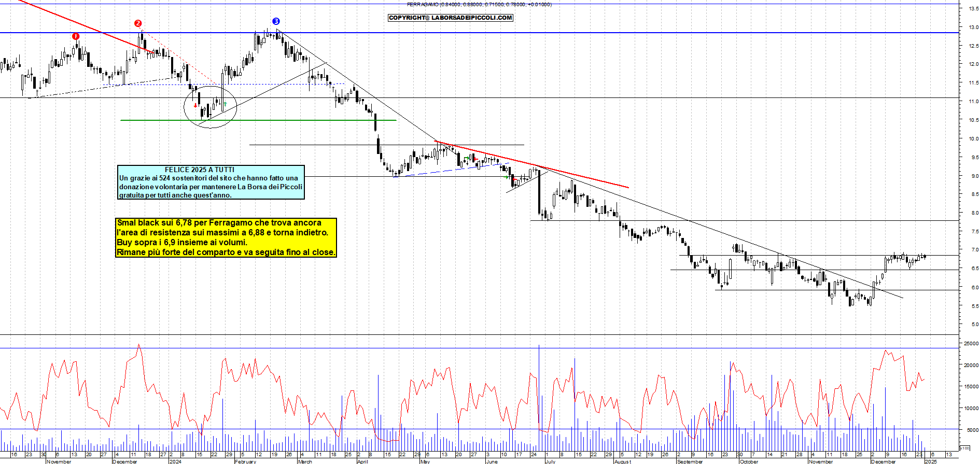Click the 25000 volume axis label
The height and width of the screenshot is (464, 980).
(x=971, y=344)
